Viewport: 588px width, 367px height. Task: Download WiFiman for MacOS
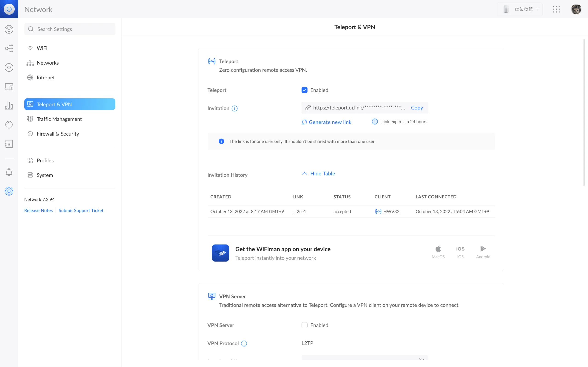click(x=438, y=252)
